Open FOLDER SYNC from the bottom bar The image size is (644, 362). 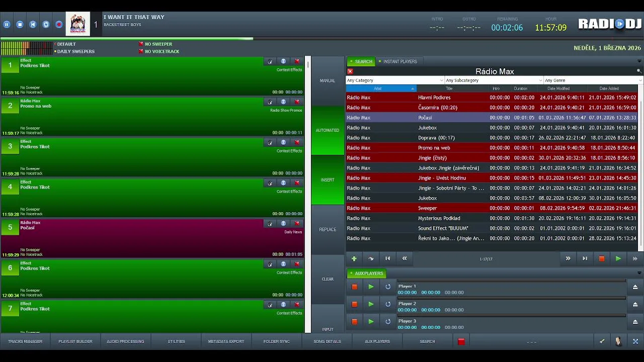[277, 341]
